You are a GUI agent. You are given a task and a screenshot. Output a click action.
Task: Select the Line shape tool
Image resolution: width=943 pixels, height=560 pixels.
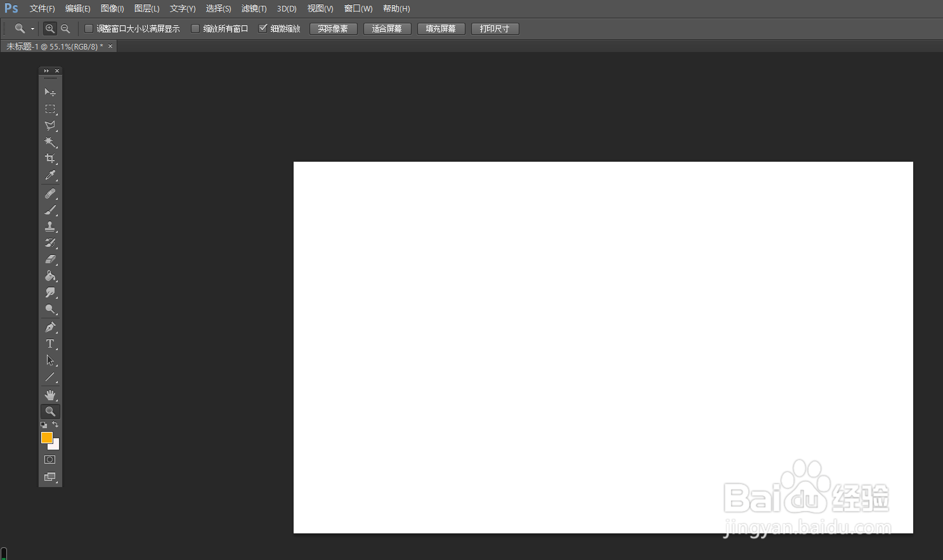click(x=50, y=377)
